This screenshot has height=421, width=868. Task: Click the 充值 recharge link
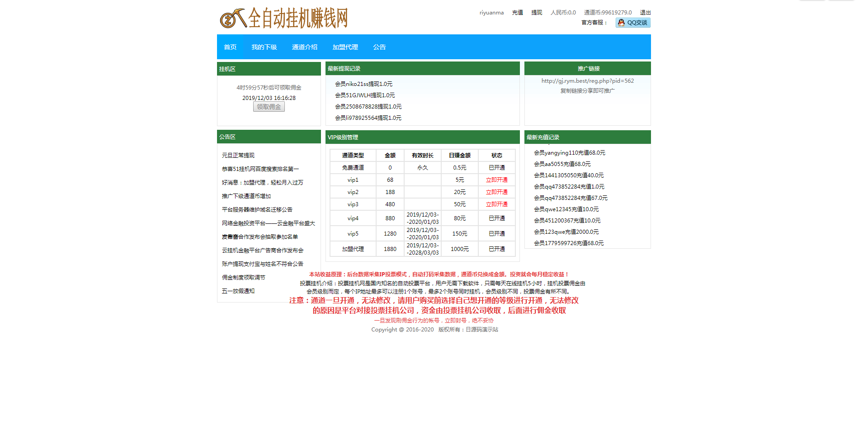coord(517,12)
